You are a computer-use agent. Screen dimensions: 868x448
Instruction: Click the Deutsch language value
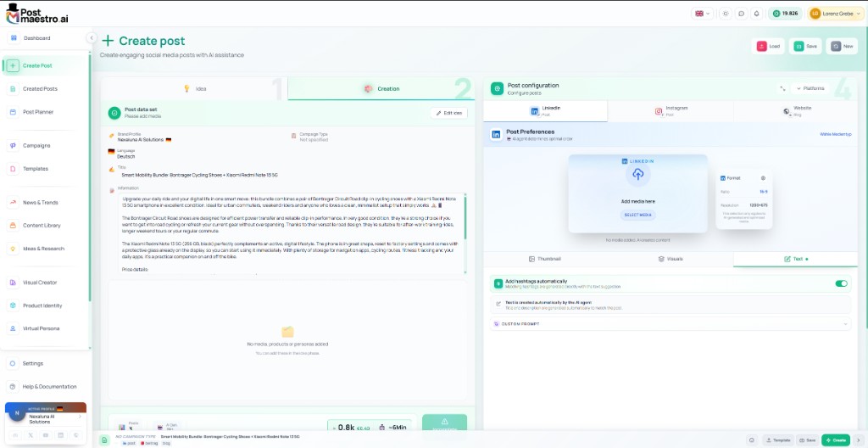point(126,157)
